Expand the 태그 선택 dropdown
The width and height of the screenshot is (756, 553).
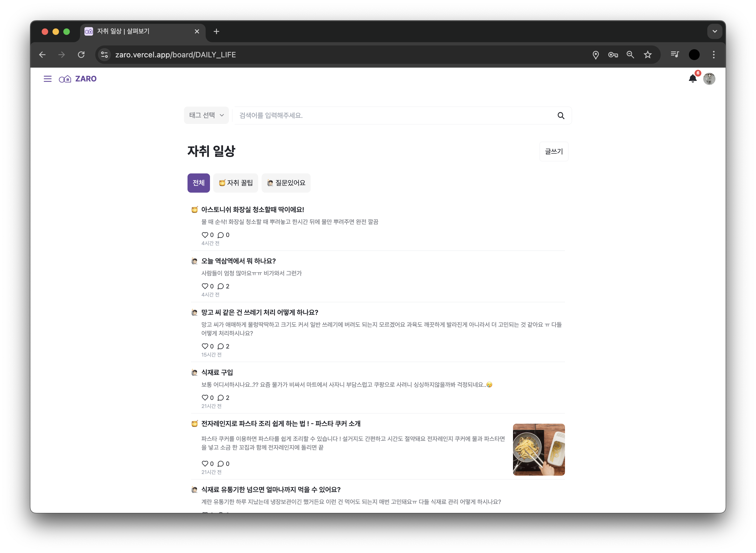(x=206, y=115)
